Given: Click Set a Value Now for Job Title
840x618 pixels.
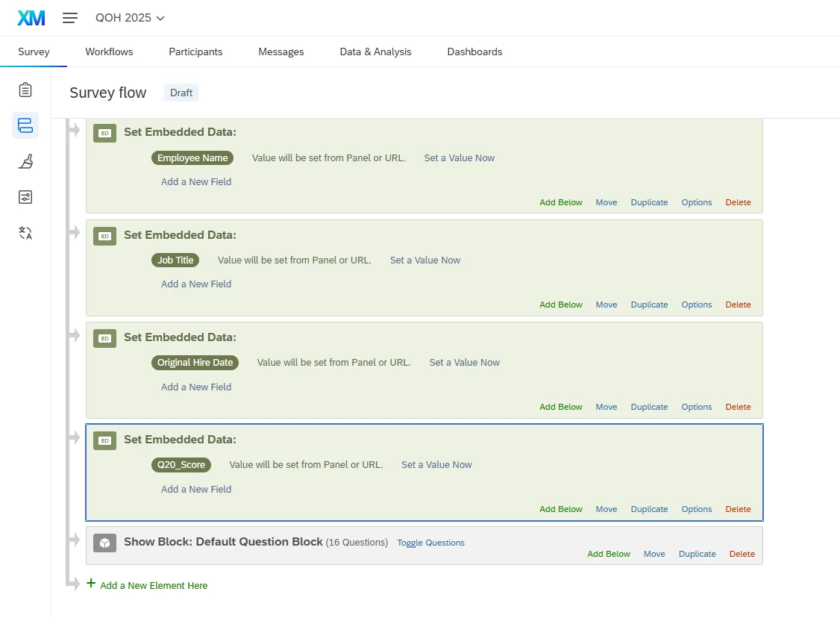Looking at the screenshot, I should coord(424,260).
